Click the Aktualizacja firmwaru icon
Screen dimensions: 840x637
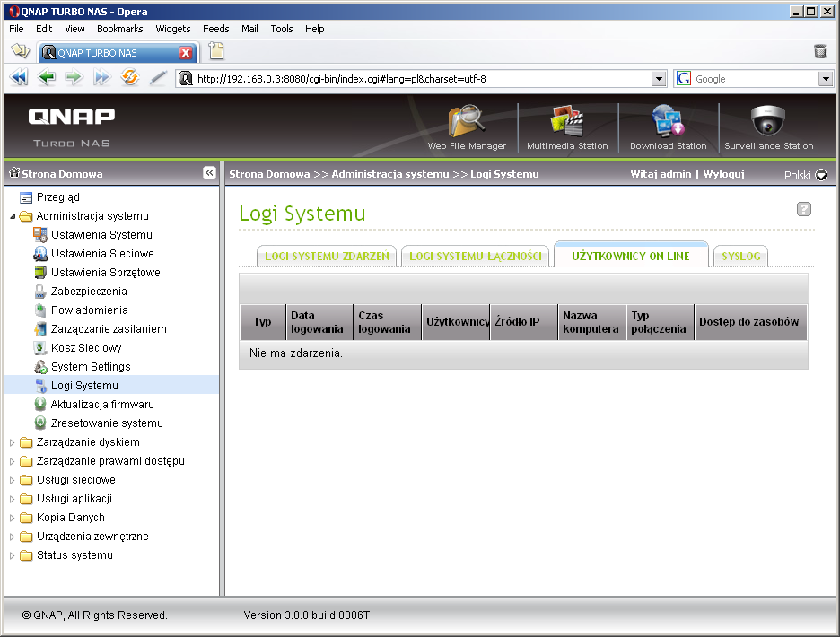[x=40, y=404]
